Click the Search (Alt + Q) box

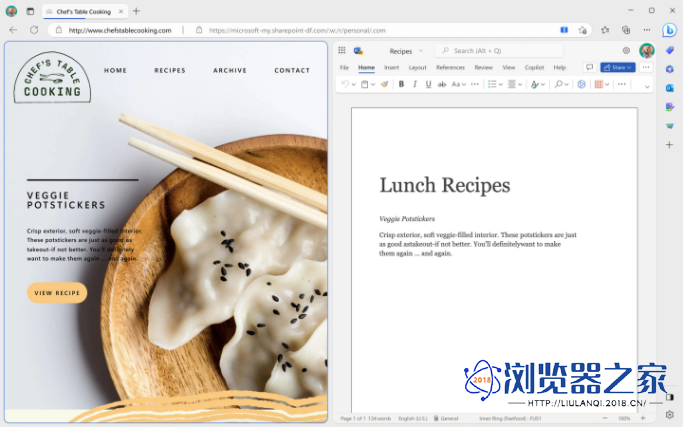[499, 51]
